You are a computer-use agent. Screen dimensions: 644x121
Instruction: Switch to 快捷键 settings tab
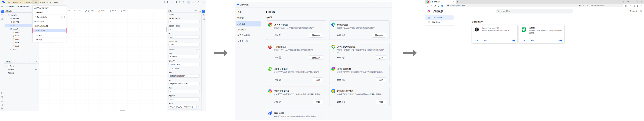tap(241, 18)
